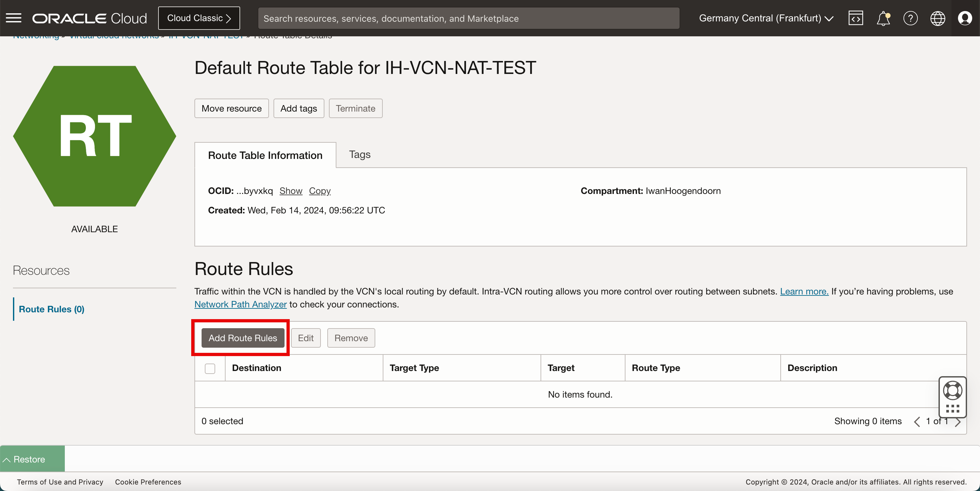Click the help question mark icon
The image size is (980, 491).
point(910,18)
